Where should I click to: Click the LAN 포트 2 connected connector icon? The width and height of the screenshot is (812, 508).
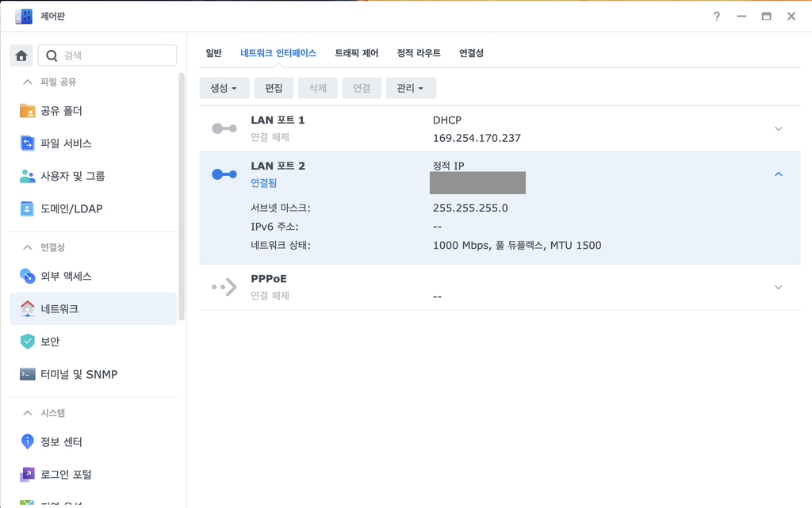click(224, 174)
